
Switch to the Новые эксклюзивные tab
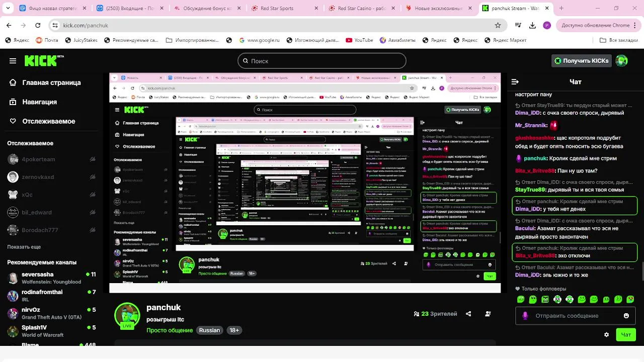[439, 8]
